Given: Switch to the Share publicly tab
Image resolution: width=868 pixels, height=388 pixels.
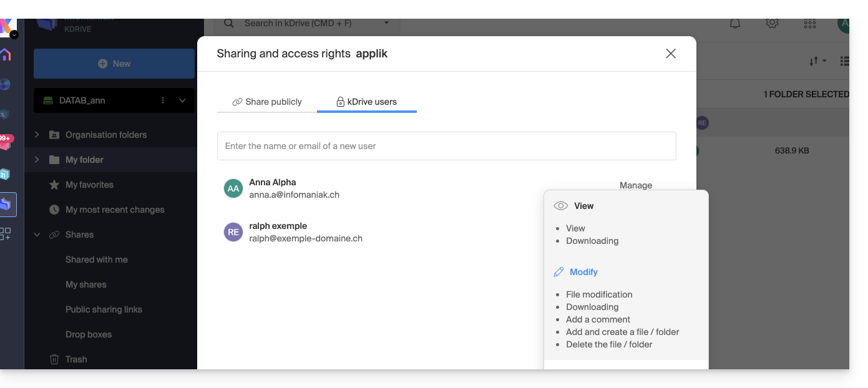Looking at the screenshot, I should (267, 102).
